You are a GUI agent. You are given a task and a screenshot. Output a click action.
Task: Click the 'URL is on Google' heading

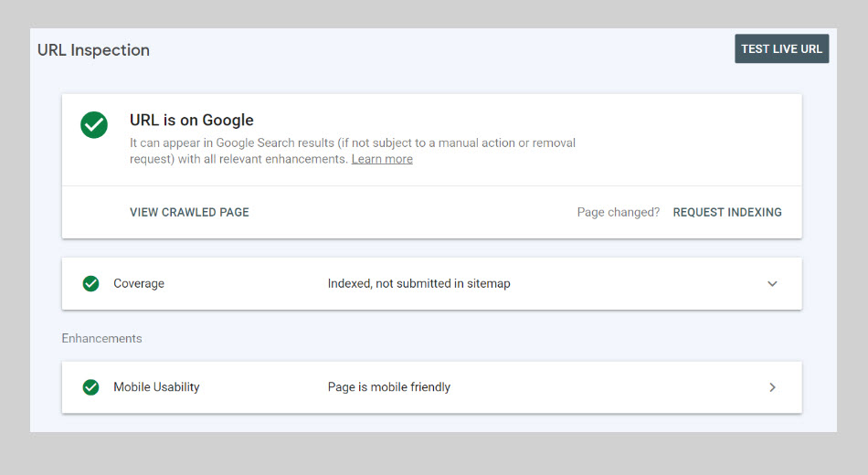pos(192,120)
